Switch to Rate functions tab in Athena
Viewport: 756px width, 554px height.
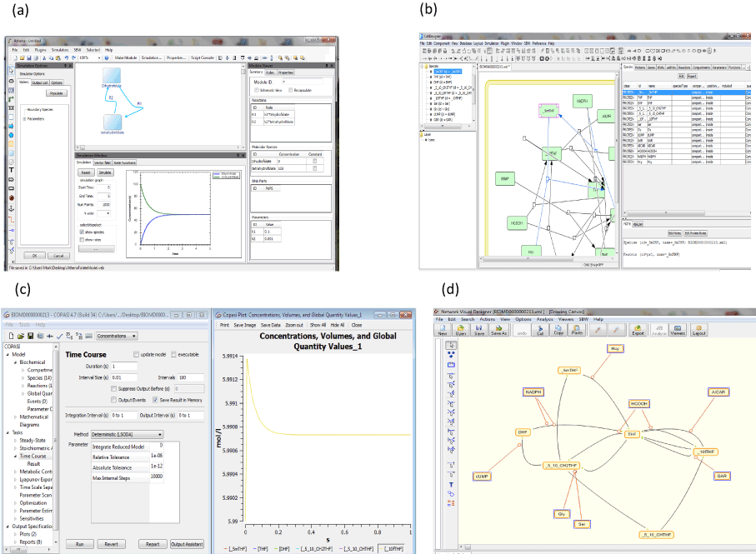(125, 162)
